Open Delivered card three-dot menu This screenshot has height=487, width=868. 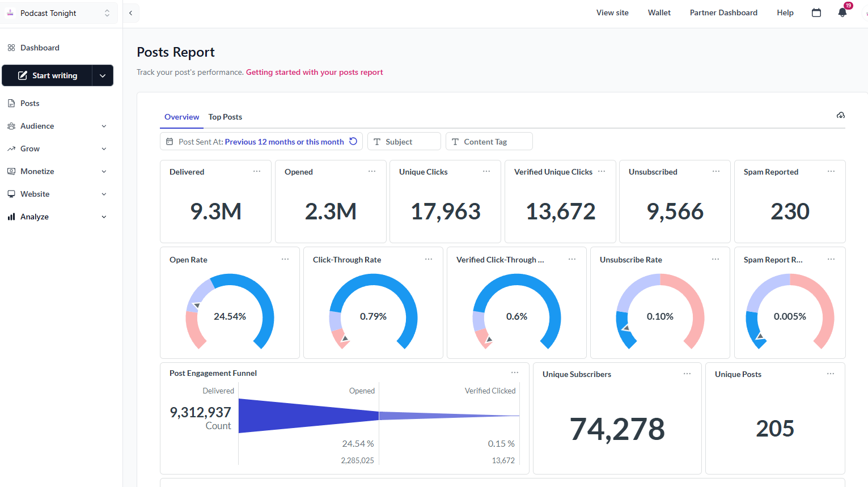pyautogui.click(x=257, y=171)
